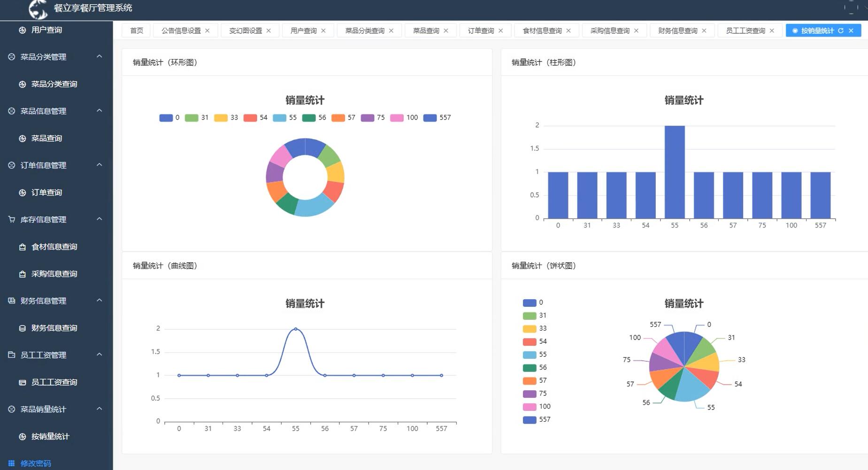868x470 pixels.
Task: Open the 订单查询 tab
Action: (481, 30)
